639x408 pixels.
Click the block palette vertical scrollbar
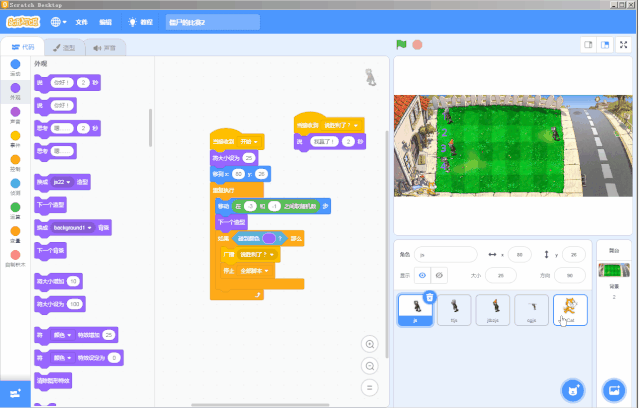(x=151, y=128)
